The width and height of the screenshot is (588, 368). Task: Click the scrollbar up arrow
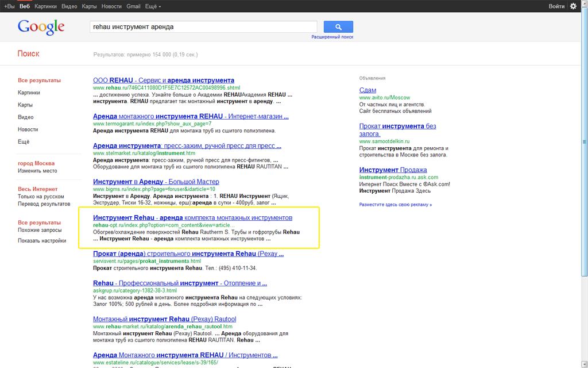584,3
